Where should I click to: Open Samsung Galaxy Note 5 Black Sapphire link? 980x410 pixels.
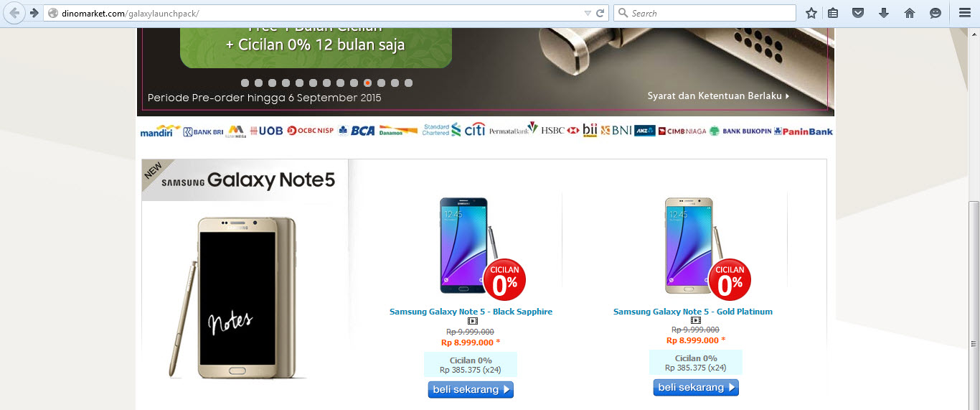tap(471, 312)
